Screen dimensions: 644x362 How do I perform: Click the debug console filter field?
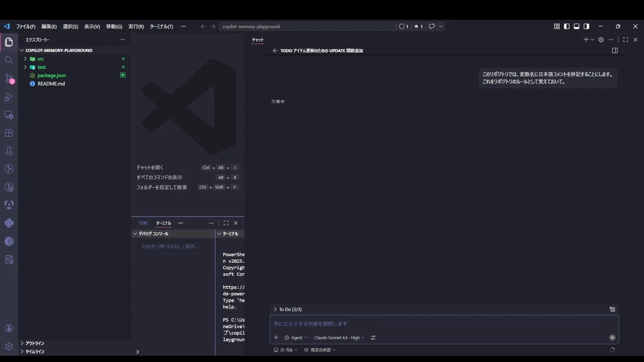tap(173, 247)
